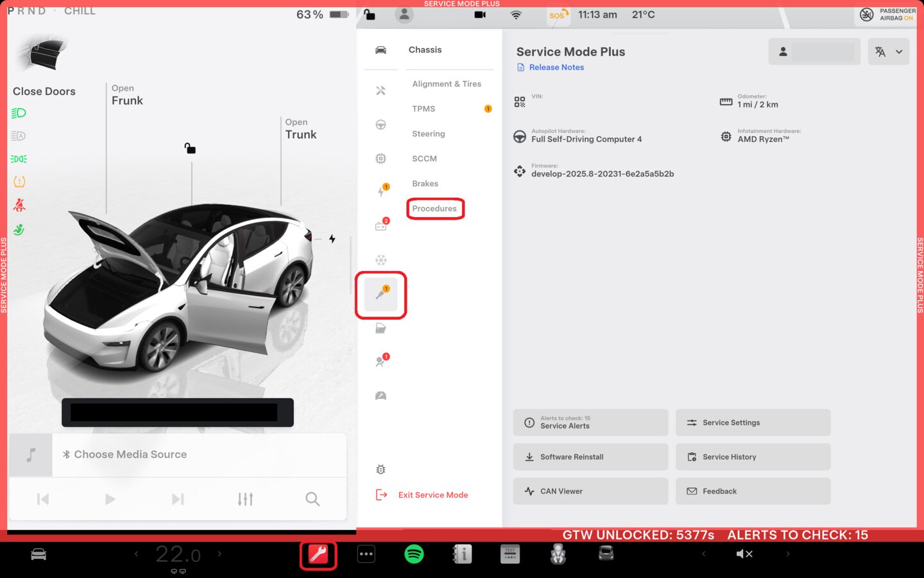
Task: Open the user profile dropdown in status bar
Action: 404,15
